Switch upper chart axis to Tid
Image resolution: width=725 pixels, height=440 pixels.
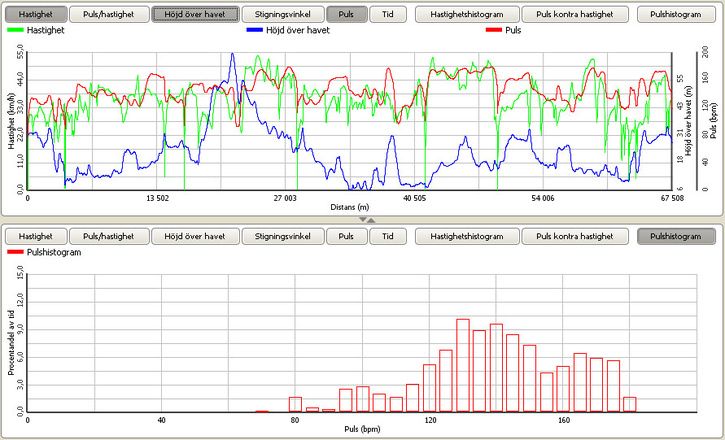tap(388, 14)
